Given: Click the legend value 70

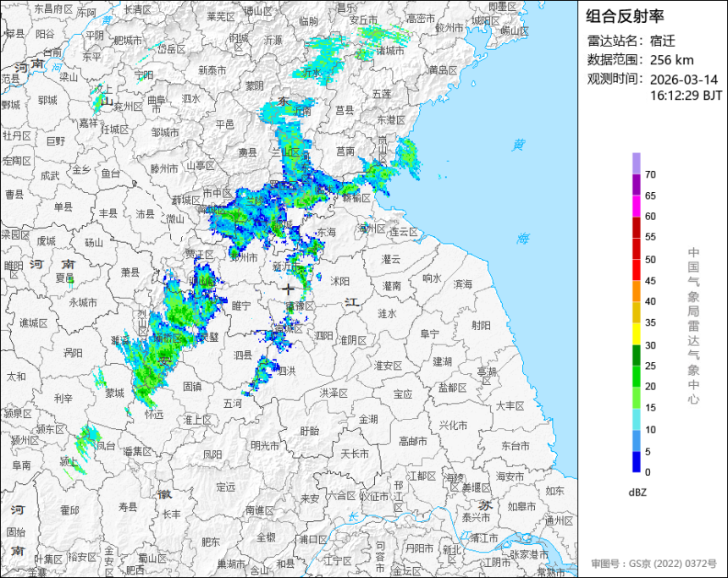Looking at the screenshot, I should tap(650, 174).
